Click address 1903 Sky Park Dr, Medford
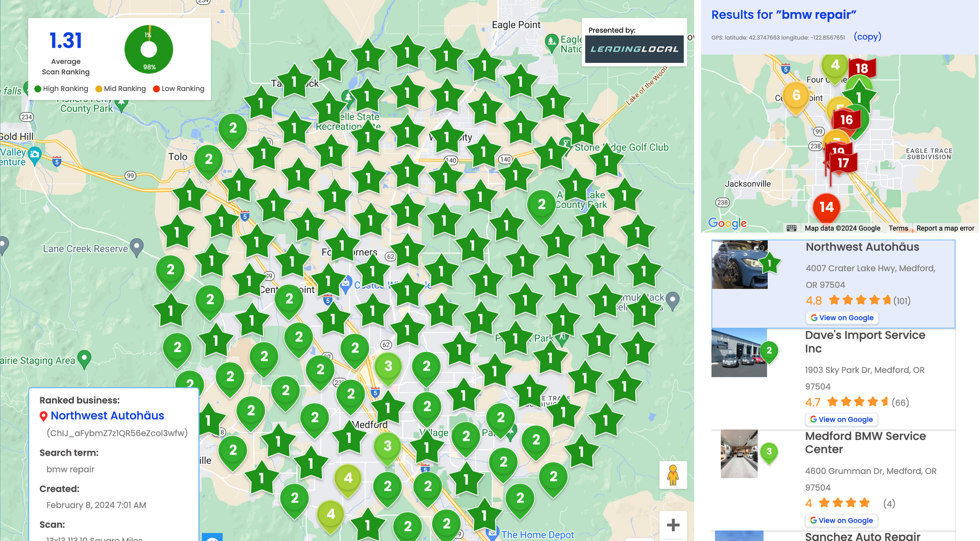 pyautogui.click(x=865, y=378)
